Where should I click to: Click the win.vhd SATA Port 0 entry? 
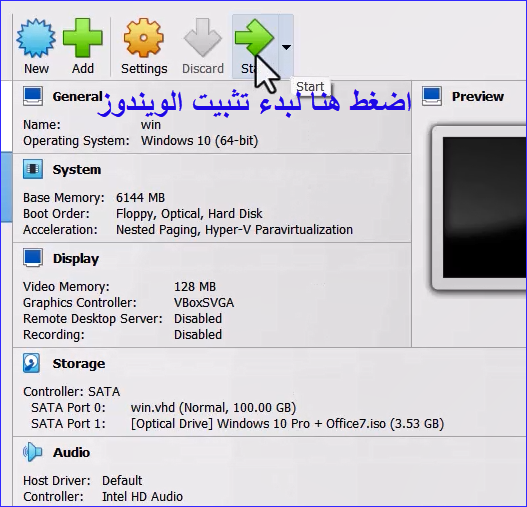[213, 407]
